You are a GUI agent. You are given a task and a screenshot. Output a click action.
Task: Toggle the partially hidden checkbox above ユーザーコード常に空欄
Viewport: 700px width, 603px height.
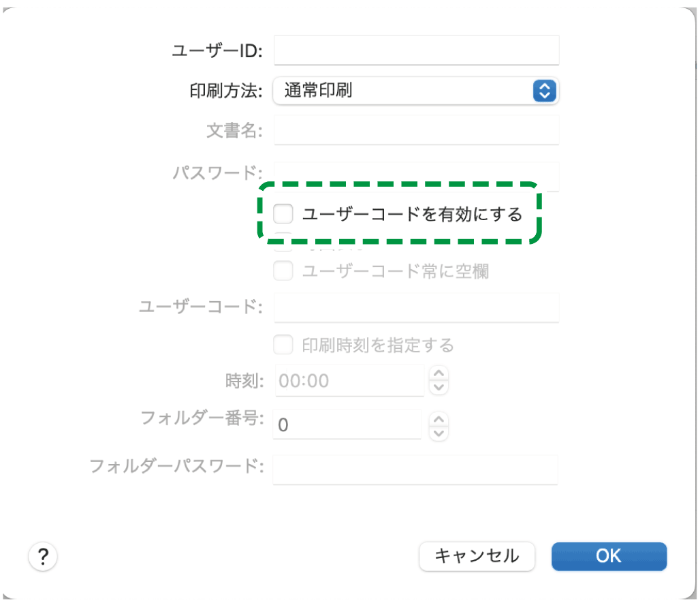coord(283,243)
